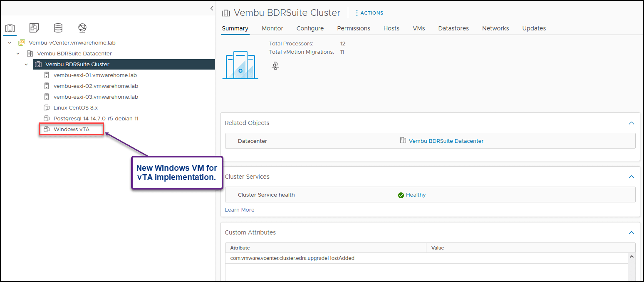
Task: Collapse the Vembu-vCenter.vmwarehome.lab tree node
Action: tap(10, 42)
